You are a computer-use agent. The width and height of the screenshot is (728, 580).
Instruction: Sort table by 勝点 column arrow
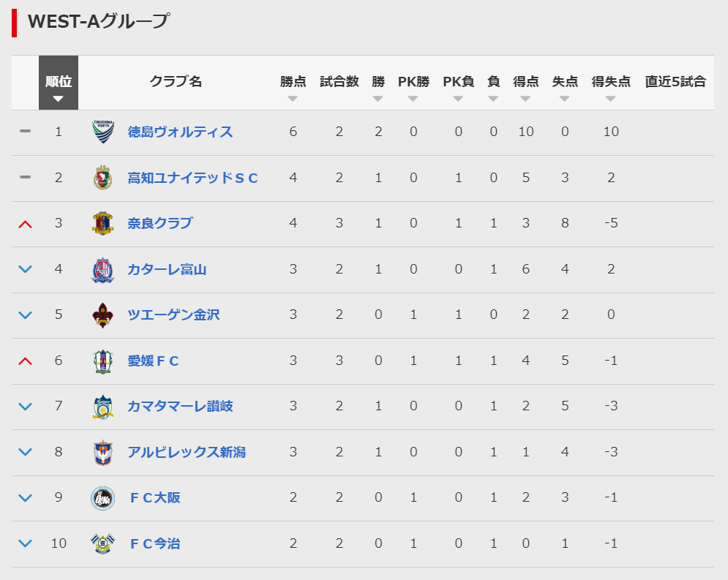point(293,99)
